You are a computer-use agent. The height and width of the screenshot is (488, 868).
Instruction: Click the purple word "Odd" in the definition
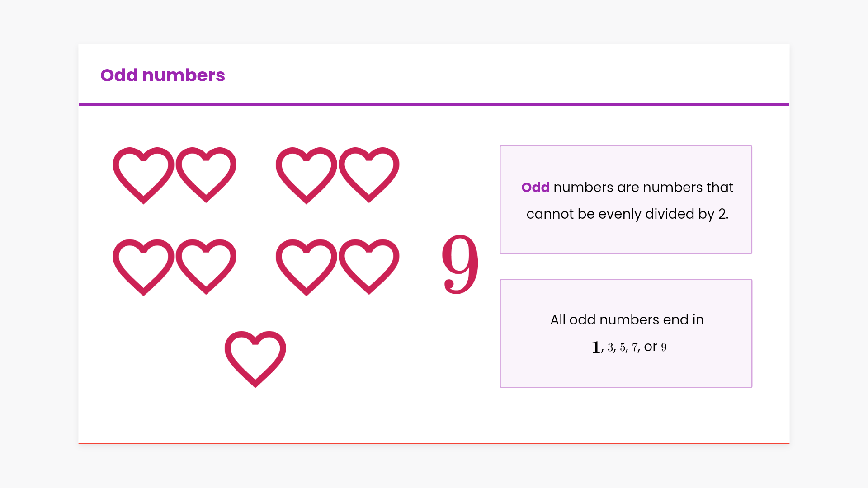pos(535,188)
